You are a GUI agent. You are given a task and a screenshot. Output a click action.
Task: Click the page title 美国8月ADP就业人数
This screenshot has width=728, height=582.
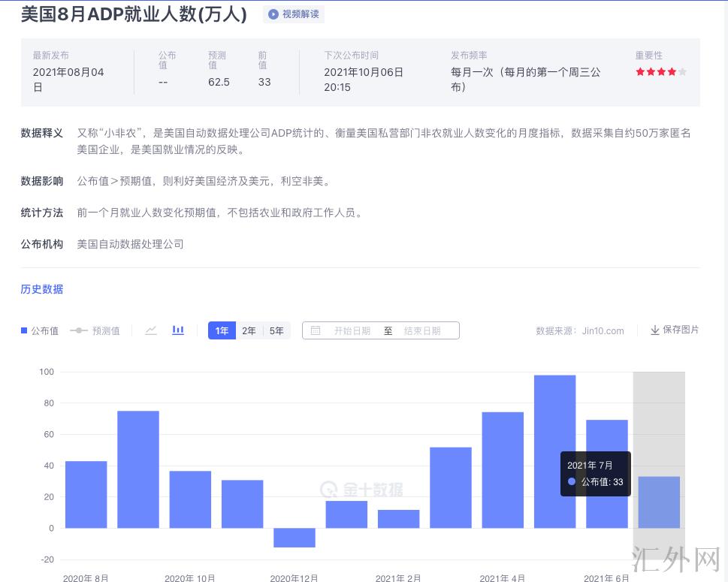[x=134, y=14]
